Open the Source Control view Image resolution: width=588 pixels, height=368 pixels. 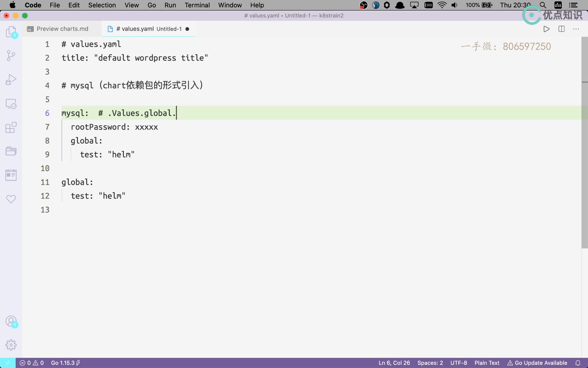11,56
